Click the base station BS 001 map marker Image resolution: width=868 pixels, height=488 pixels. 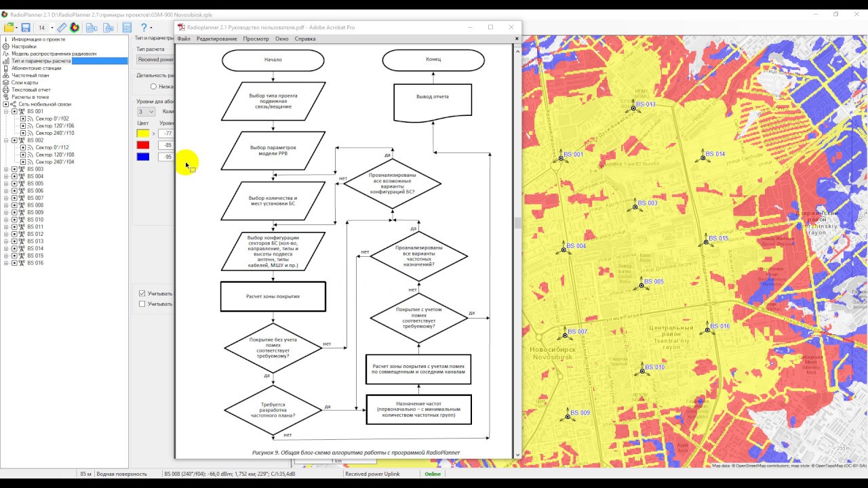point(562,158)
